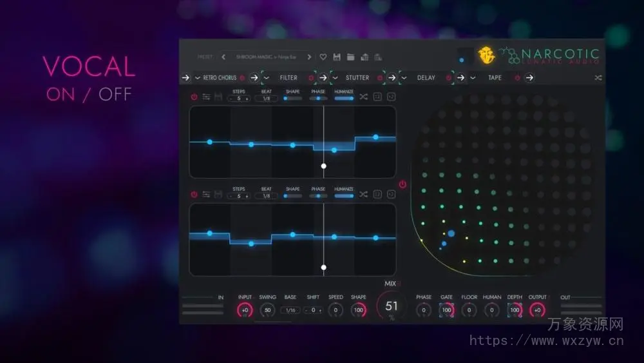Select the Delay module tab
Viewport: 644px width, 363px height.
tap(426, 78)
